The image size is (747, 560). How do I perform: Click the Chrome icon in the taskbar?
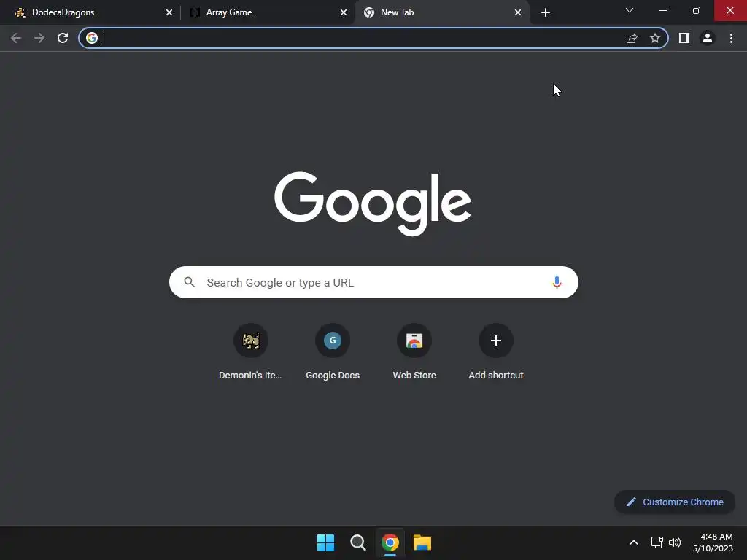pos(390,542)
